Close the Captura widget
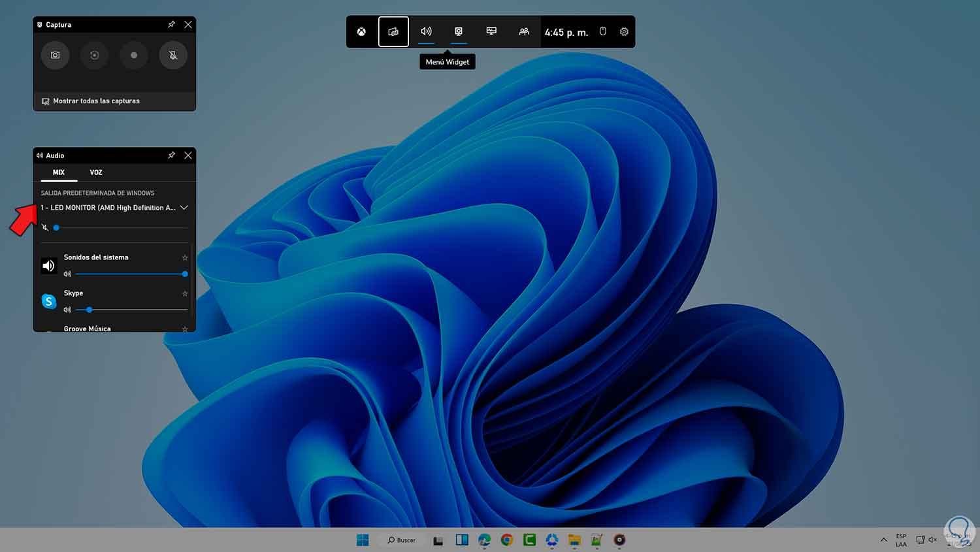The width and height of the screenshot is (980, 552). click(188, 24)
